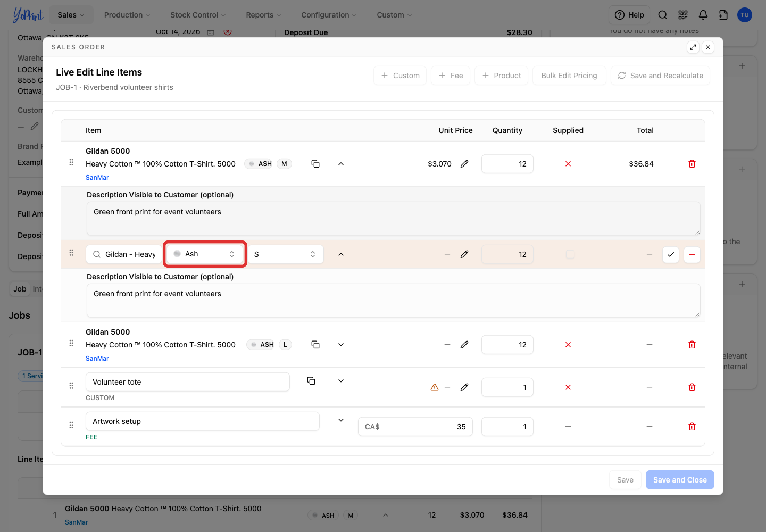Collapse the edited row's description section
The image size is (766, 532).
[341, 254]
